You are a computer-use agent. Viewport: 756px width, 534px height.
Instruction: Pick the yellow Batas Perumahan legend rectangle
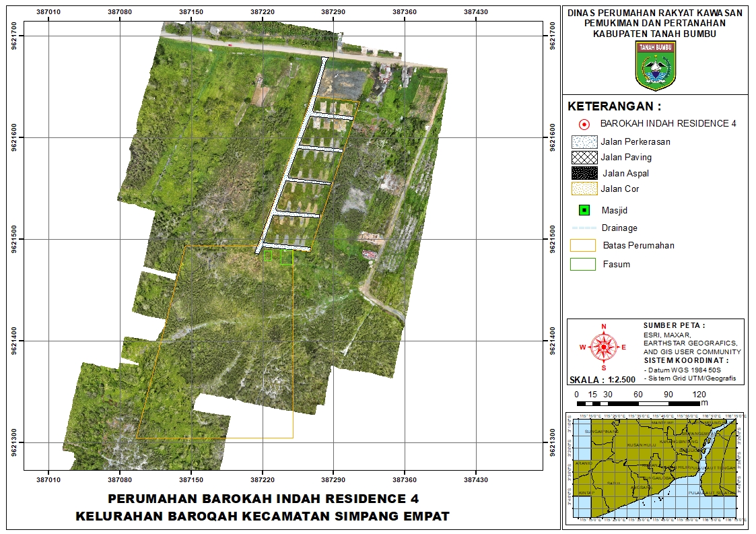[x=583, y=245]
